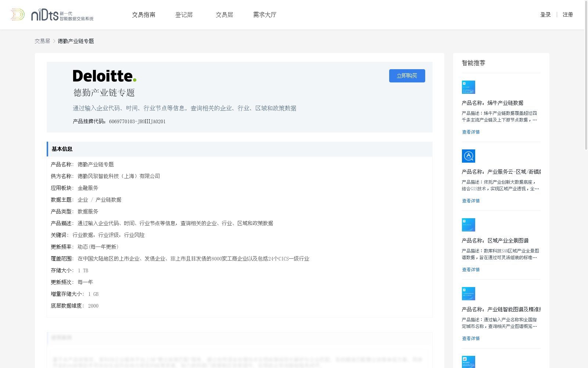This screenshot has width=588, height=368.
Task: Click the niDts logo icon
Action: (x=52, y=15)
